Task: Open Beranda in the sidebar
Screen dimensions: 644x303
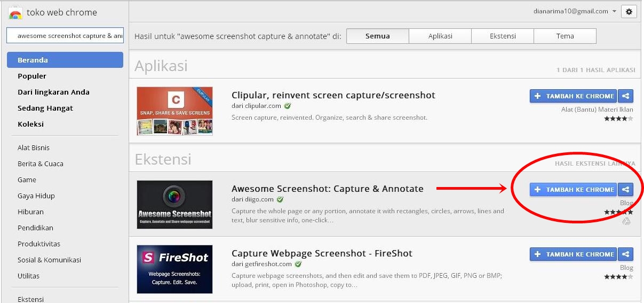Action: click(65, 60)
